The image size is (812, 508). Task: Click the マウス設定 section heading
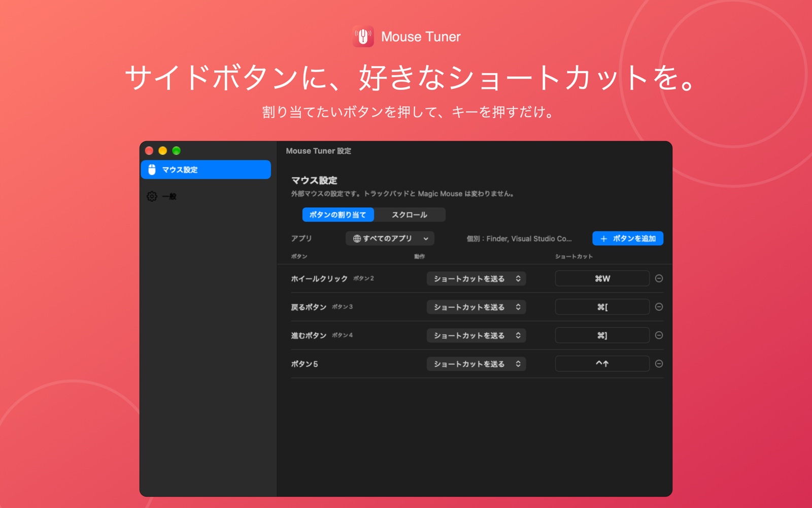tap(314, 180)
